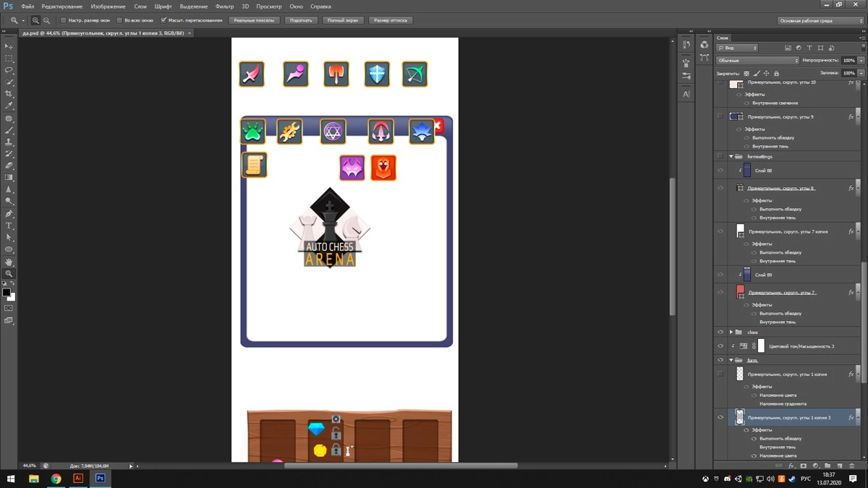The width and height of the screenshot is (868, 488).
Task: Delete layer using the trash icon
Action: point(851,466)
